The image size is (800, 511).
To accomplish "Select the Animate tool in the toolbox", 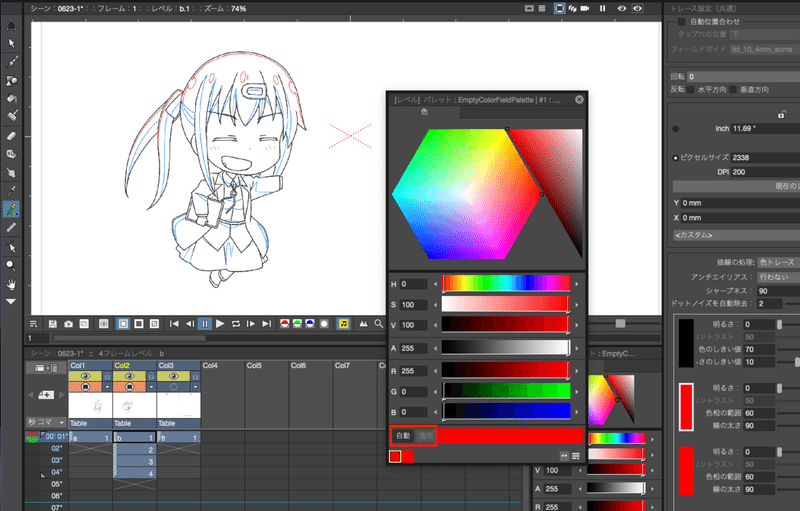I will 11,25.
